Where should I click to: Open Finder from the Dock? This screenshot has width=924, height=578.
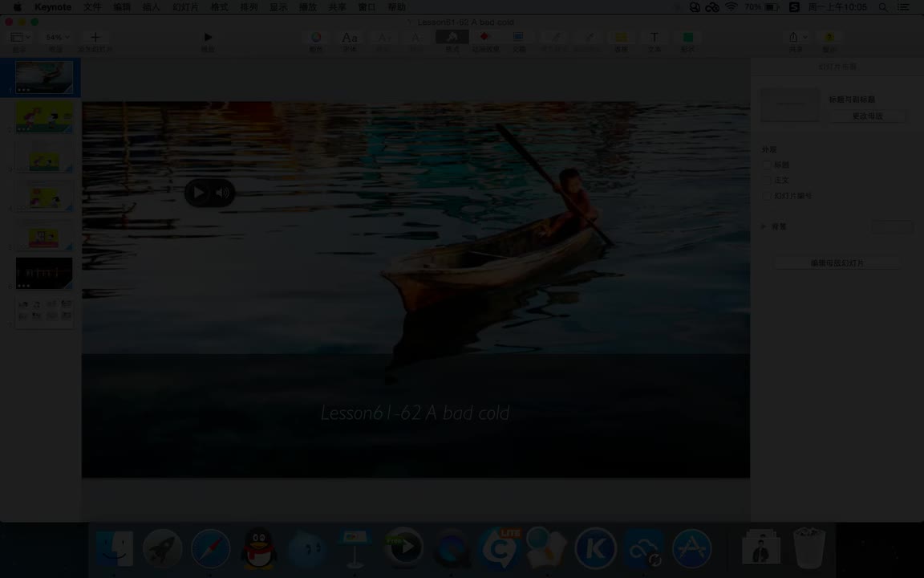[115, 548]
